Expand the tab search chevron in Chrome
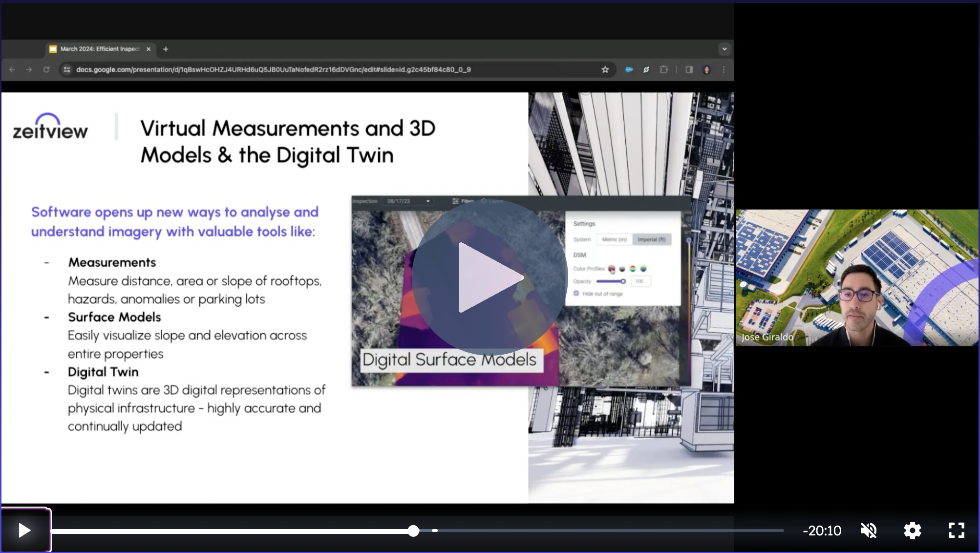980x553 pixels. tap(724, 49)
